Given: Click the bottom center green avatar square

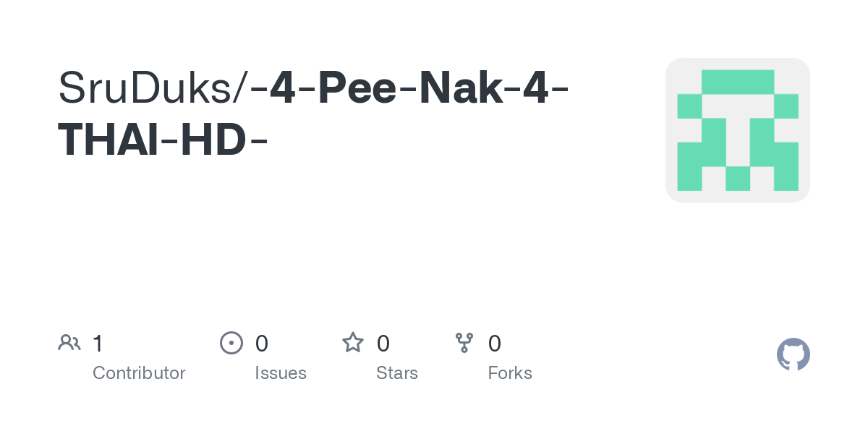Looking at the screenshot, I should 737,178.
